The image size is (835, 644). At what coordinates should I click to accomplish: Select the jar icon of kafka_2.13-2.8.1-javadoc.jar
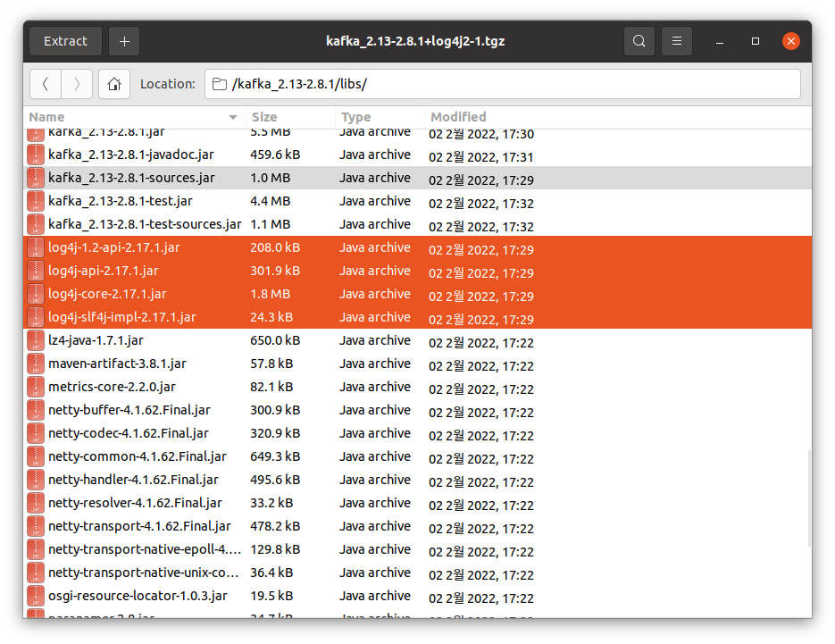36,155
